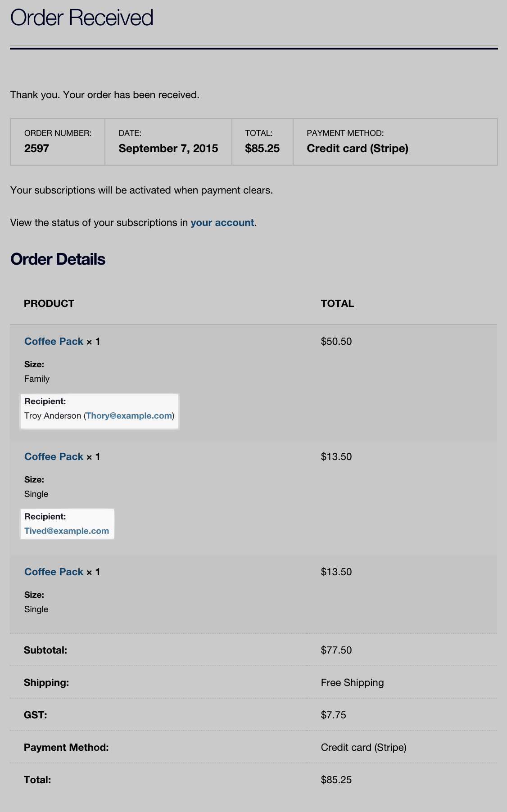Open the Family size Coffee Pack link
The width and height of the screenshot is (507, 812).
[54, 342]
